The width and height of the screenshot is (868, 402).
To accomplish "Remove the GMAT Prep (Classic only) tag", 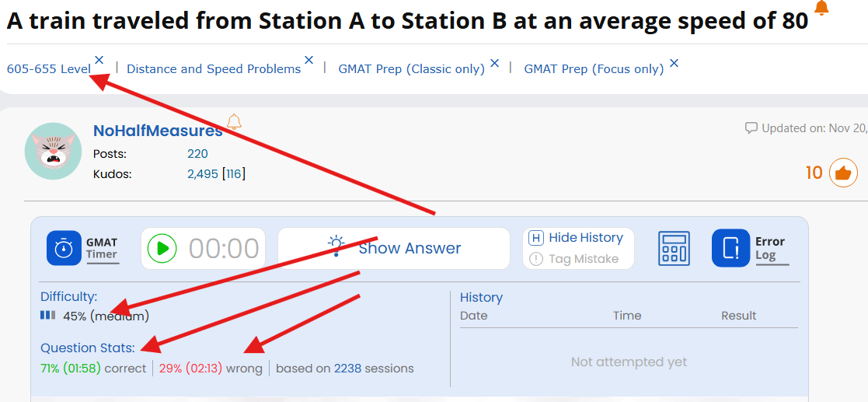I will [x=494, y=63].
